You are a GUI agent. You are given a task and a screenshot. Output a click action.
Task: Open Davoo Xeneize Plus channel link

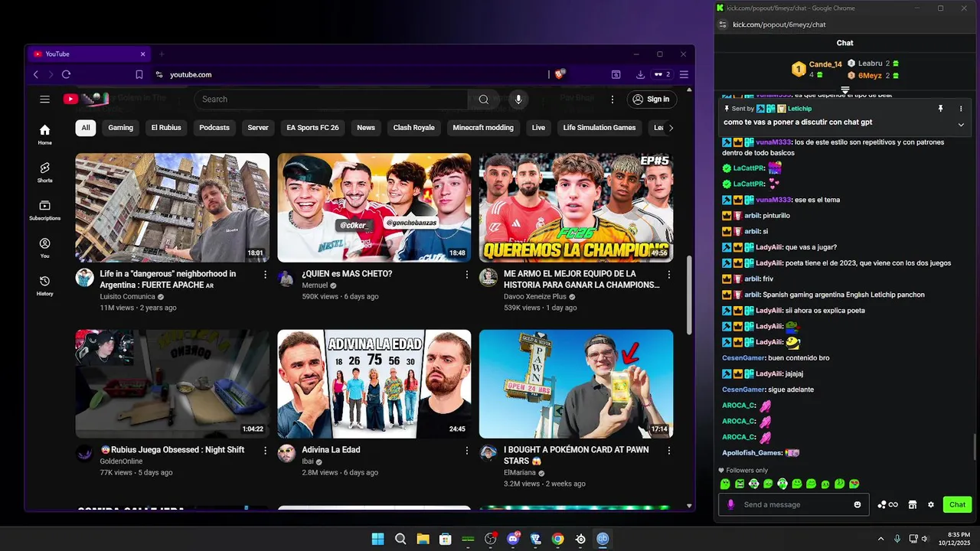coord(535,296)
